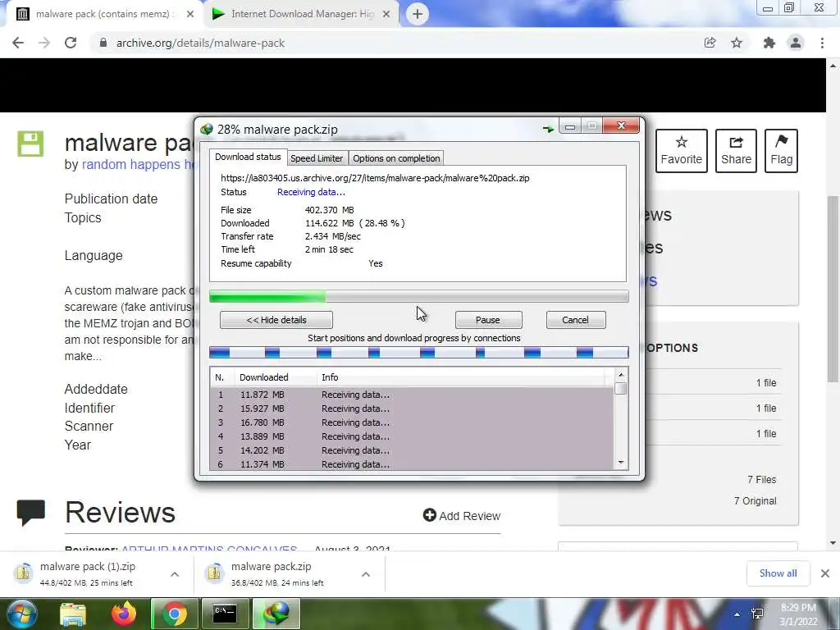Click the taskbar clock showing 8:29 PM
Screen dimensions: 840x630
point(798,614)
